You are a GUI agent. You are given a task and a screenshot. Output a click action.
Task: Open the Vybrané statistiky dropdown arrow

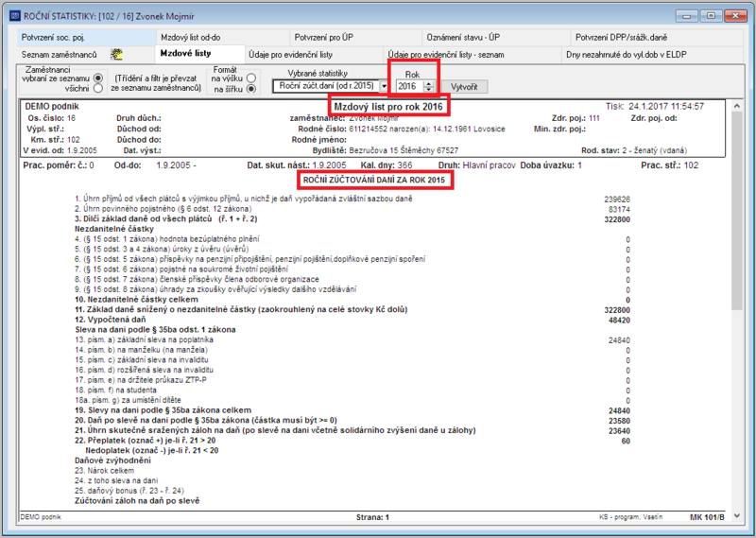[384, 86]
